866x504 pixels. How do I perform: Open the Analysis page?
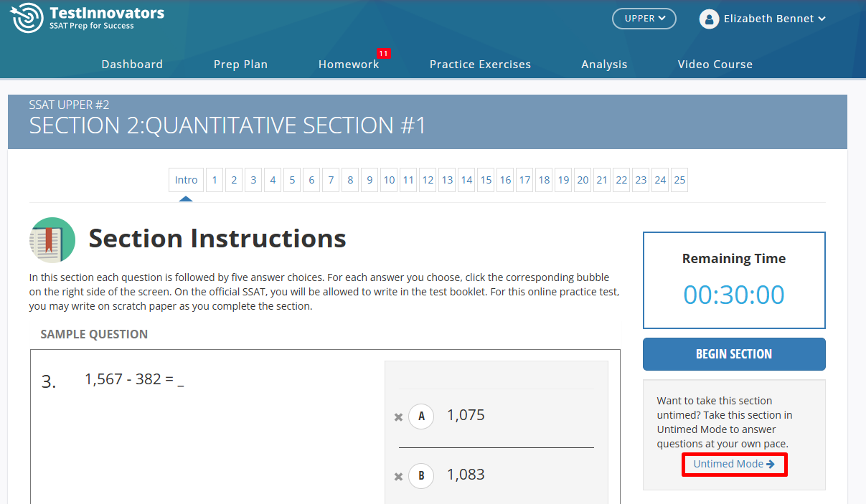pyautogui.click(x=604, y=65)
